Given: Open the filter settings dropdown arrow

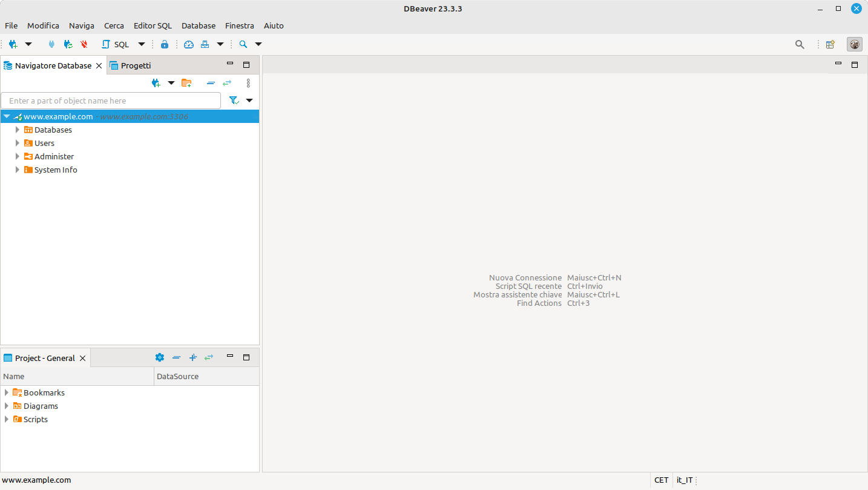Looking at the screenshot, I should tap(249, 101).
